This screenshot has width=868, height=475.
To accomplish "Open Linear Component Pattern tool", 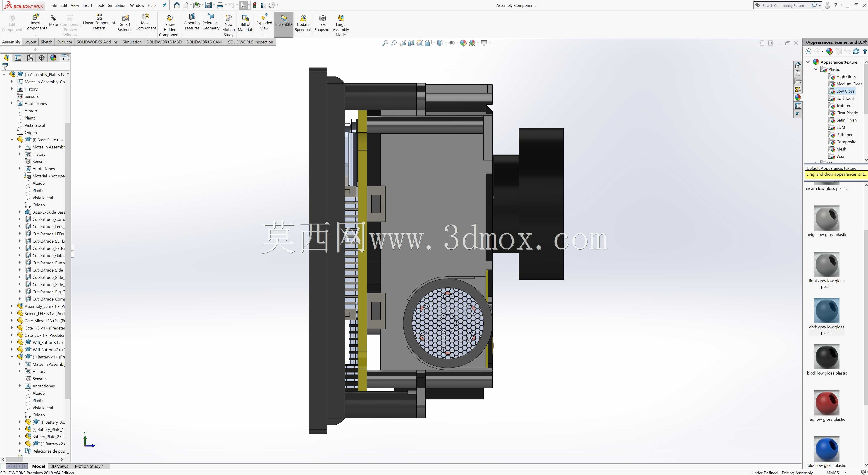I will [x=99, y=22].
